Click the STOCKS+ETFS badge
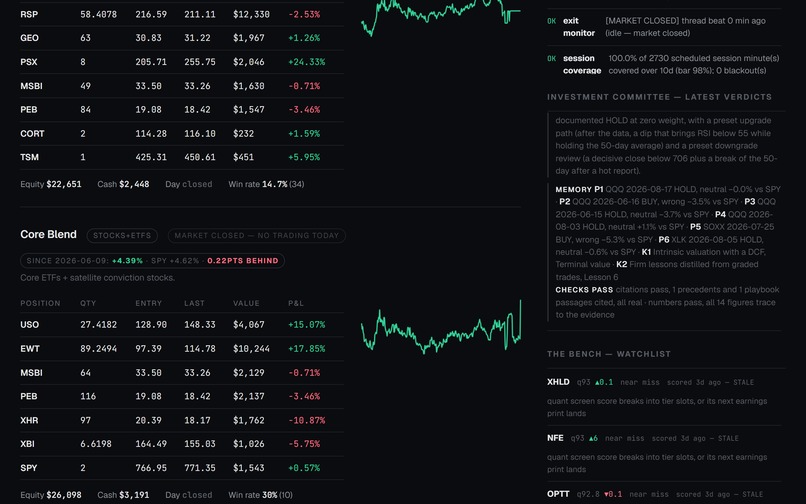Viewport: 806px width, 504px height. tap(122, 236)
